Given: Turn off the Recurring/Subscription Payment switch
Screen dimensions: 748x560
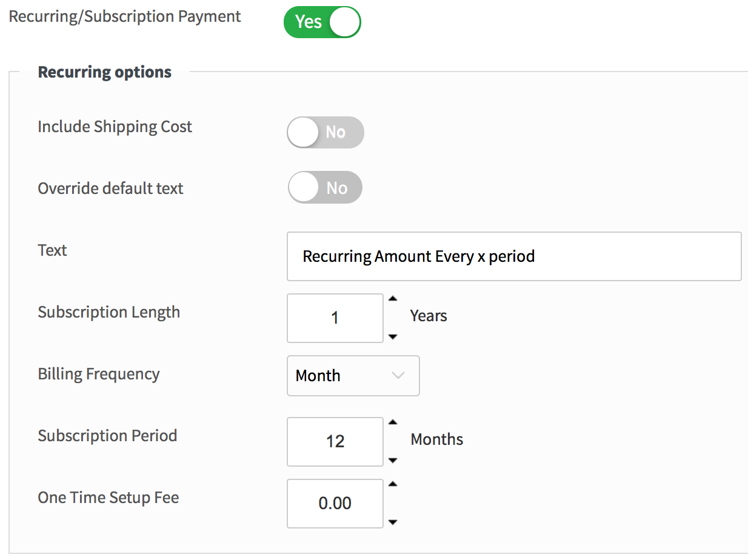Looking at the screenshot, I should pos(322,22).
